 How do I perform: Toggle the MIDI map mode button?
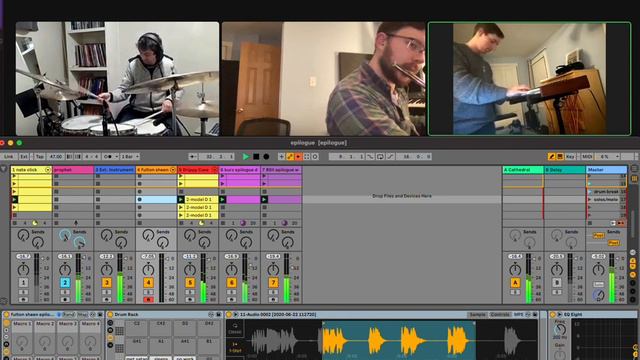click(587, 156)
